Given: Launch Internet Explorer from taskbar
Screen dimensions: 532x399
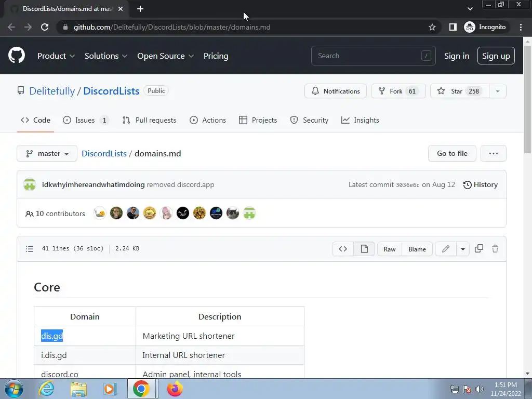Looking at the screenshot, I should point(46,389).
